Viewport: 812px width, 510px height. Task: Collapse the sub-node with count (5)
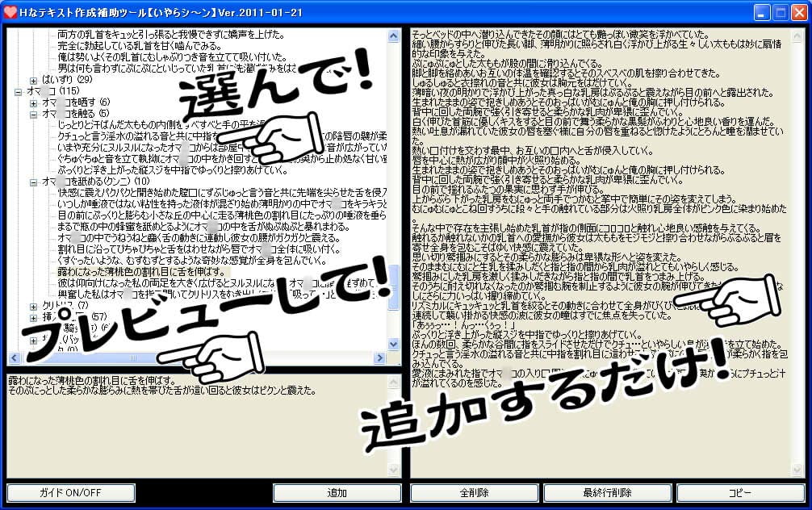33,115
